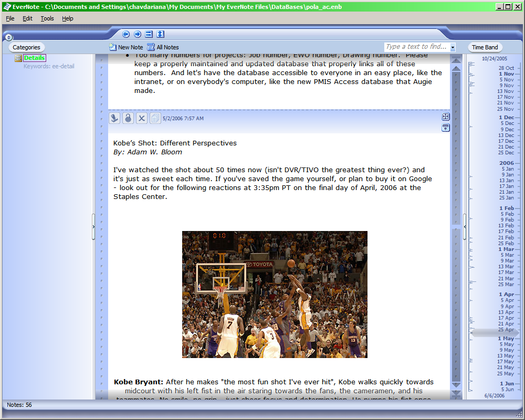The image size is (525, 420).
Task: Click the Details category icon
Action: click(18, 58)
